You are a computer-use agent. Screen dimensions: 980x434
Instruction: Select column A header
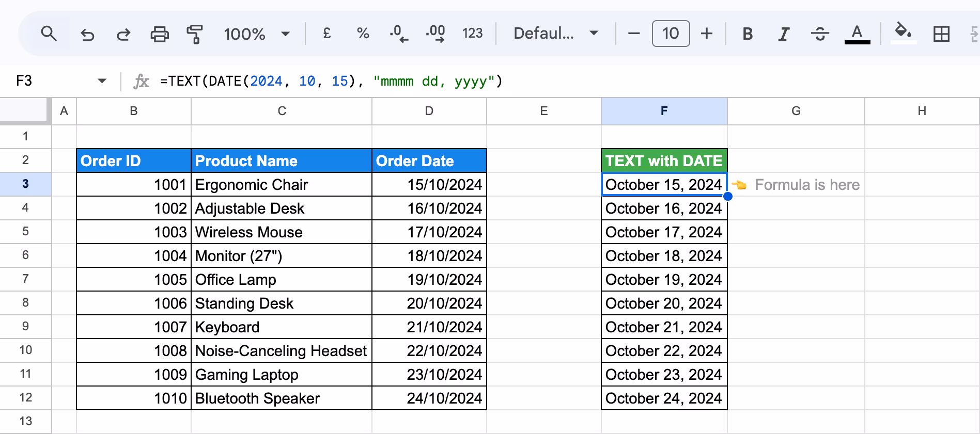(x=64, y=111)
